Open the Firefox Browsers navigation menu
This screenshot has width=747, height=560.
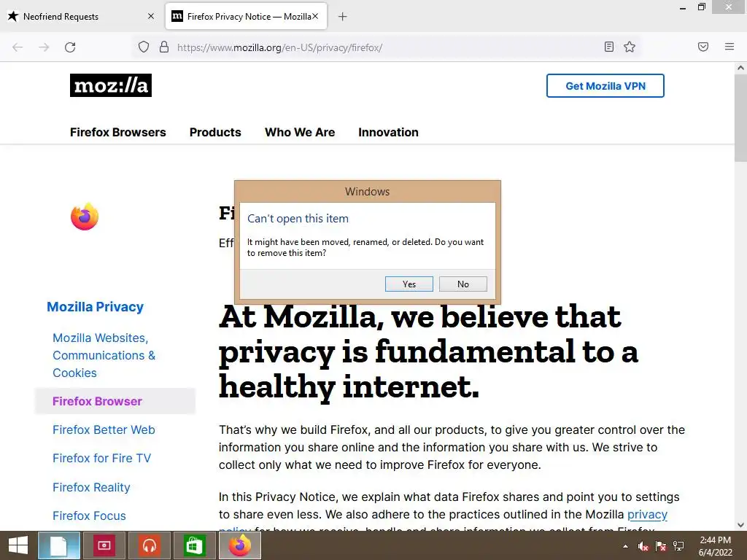coord(118,133)
